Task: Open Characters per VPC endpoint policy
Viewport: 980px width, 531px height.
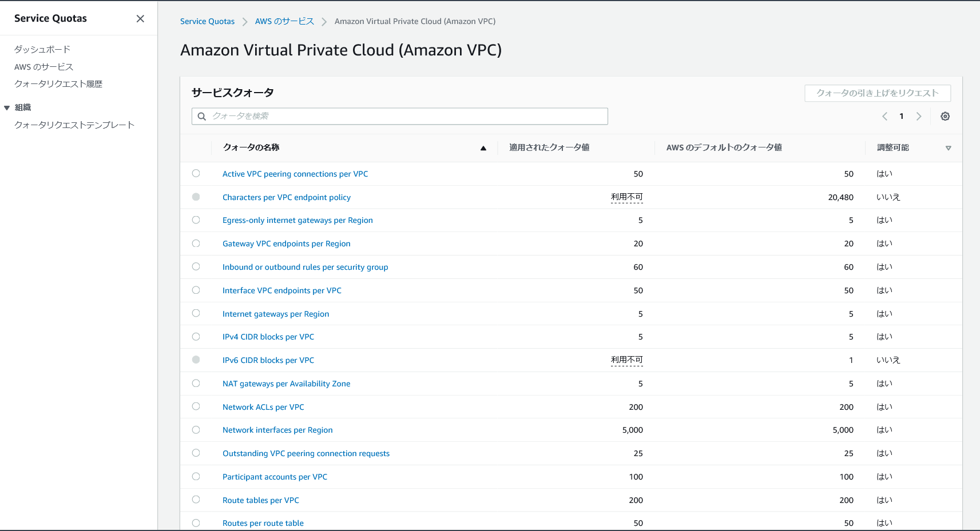Action: pyautogui.click(x=287, y=197)
